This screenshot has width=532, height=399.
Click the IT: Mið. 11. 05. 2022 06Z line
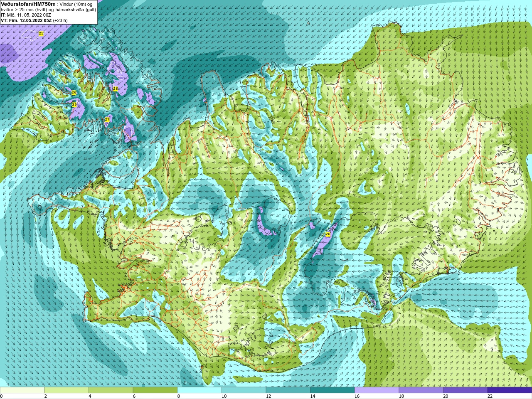click(26, 15)
